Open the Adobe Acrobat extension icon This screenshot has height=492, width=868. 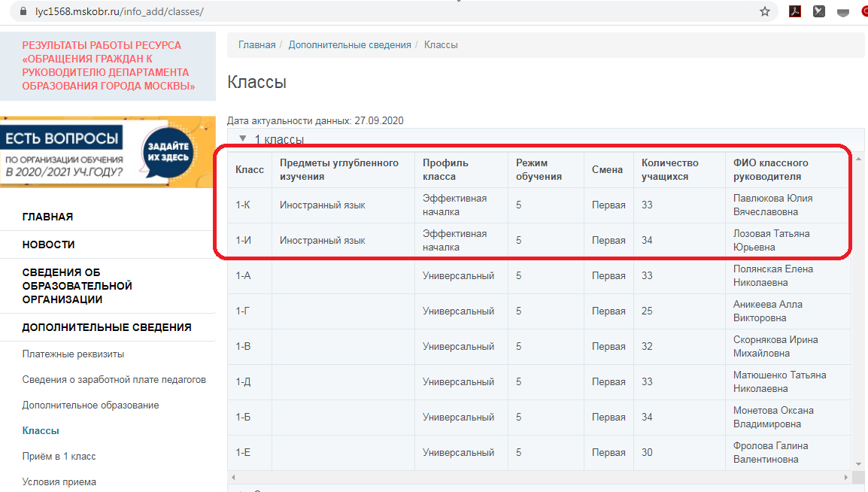[794, 11]
